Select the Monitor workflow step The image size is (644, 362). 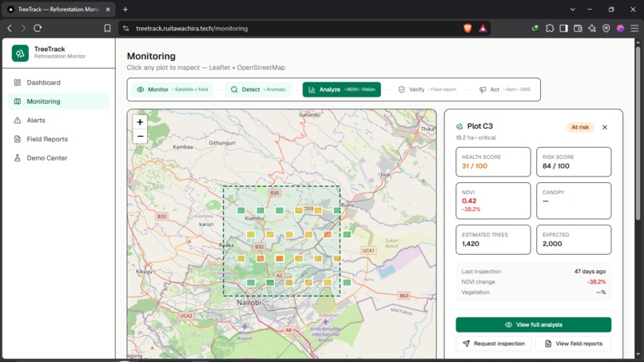(x=173, y=90)
